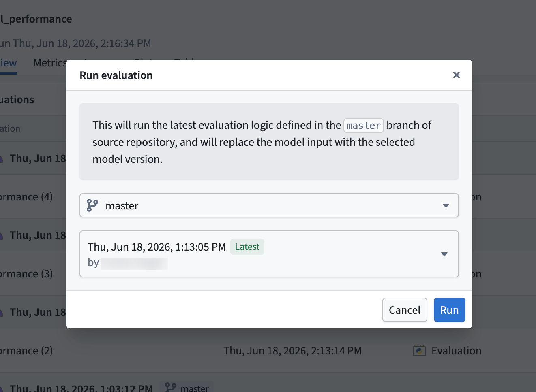Viewport: 536px width, 392px height.
Task: Click the Evaluation python icon in background
Action: tap(419, 350)
